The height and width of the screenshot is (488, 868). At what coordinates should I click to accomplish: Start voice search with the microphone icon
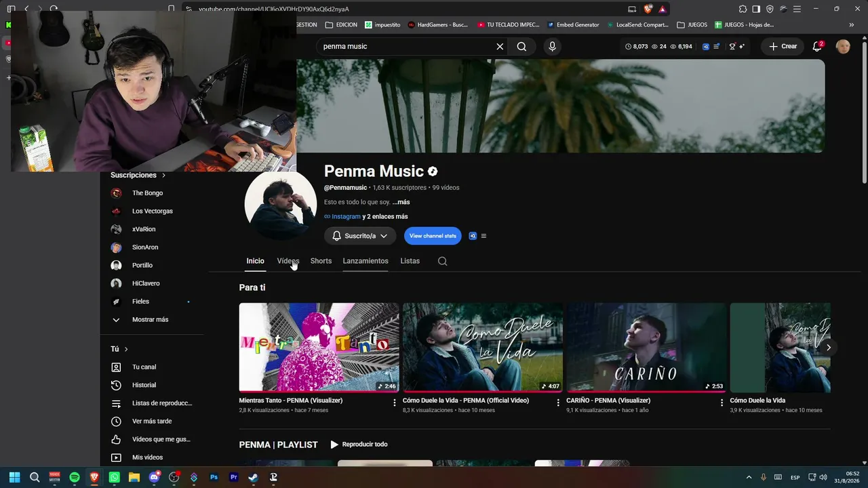point(552,46)
